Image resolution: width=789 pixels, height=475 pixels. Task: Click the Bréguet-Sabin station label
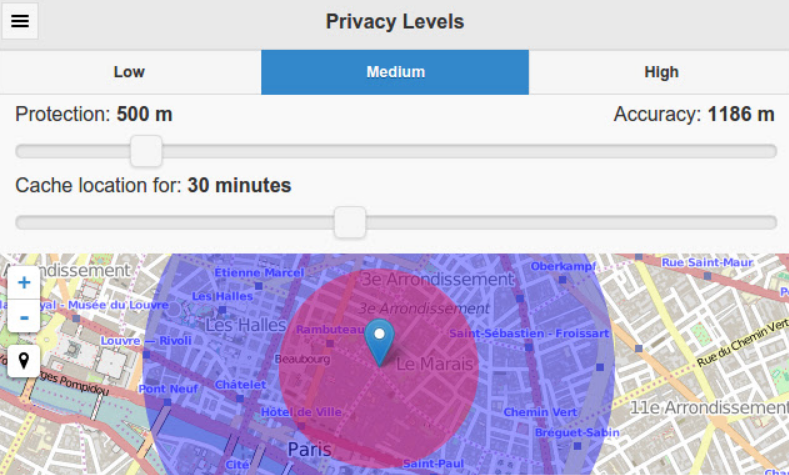[x=577, y=433]
